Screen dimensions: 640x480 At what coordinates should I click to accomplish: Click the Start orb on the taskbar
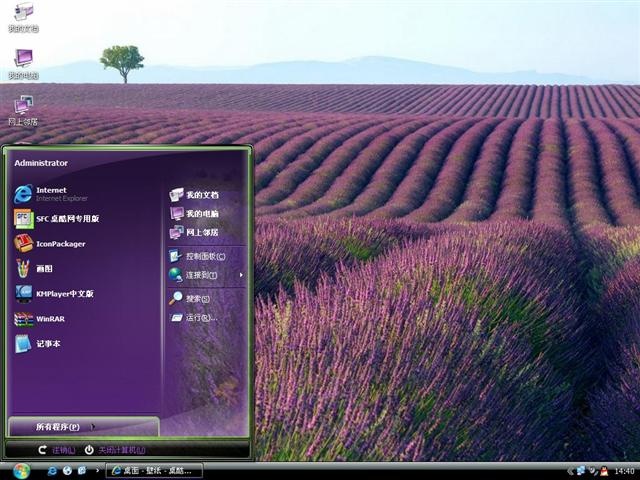click(21, 471)
